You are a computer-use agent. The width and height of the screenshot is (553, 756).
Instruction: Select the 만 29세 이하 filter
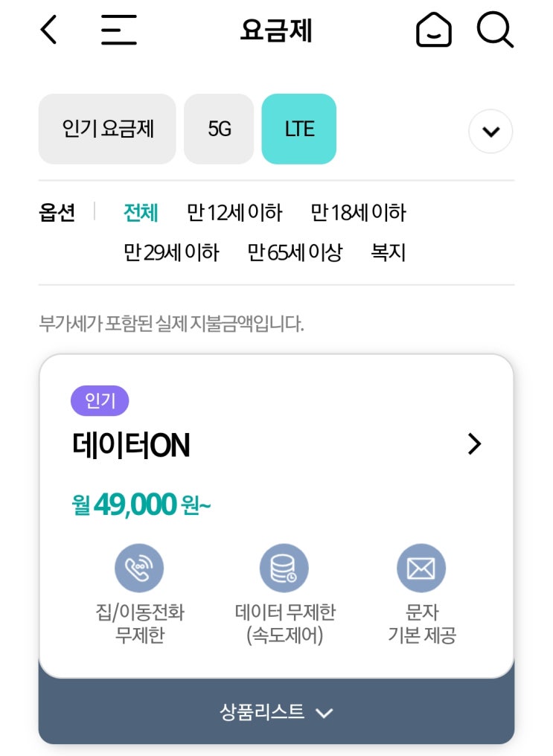click(x=171, y=252)
